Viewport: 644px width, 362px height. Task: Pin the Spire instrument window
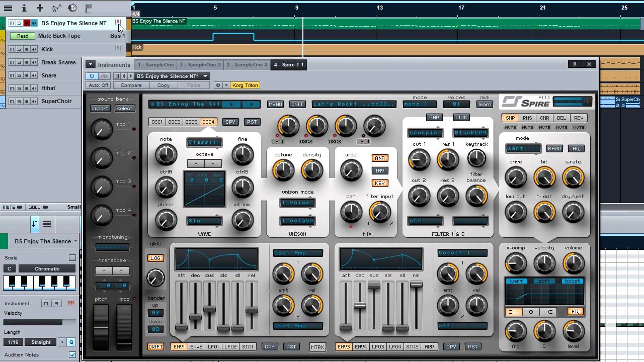tap(575, 64)
